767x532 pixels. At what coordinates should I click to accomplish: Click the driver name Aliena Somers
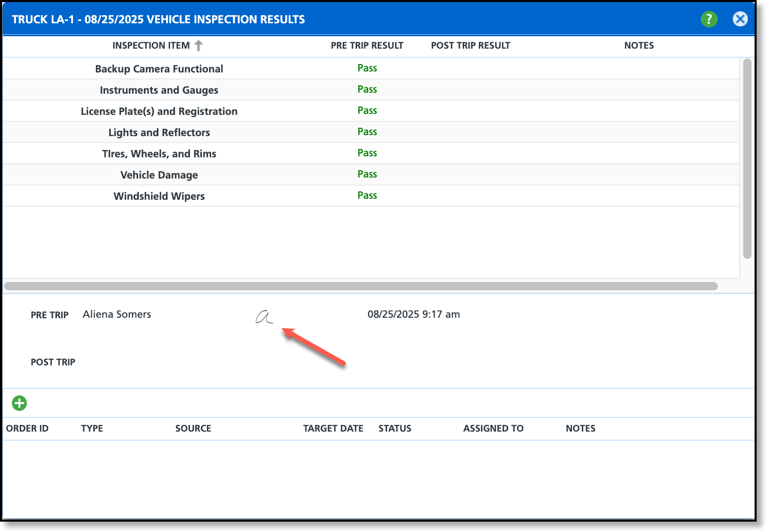(x=117, y=314)
